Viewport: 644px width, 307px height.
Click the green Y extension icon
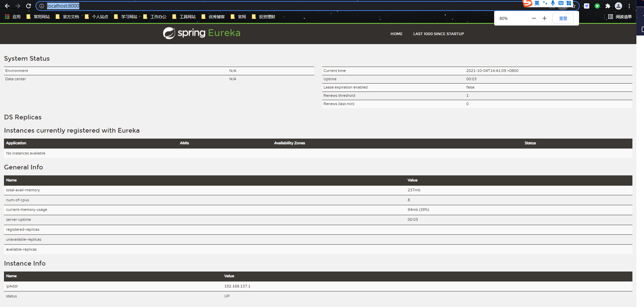pos(597,6)
